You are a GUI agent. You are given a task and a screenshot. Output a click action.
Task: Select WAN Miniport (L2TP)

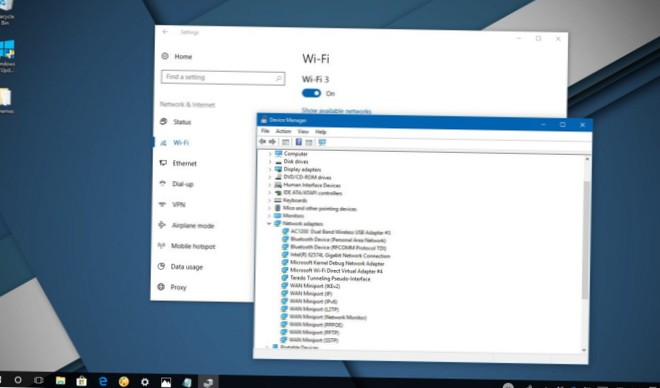314,309
